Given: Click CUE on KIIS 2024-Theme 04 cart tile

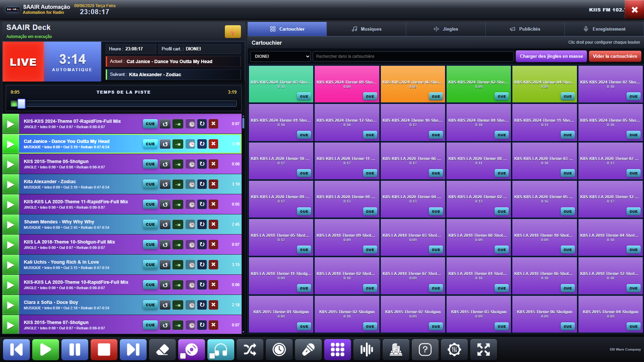Looking at the screenshot, I should click(x=568, y=97).
